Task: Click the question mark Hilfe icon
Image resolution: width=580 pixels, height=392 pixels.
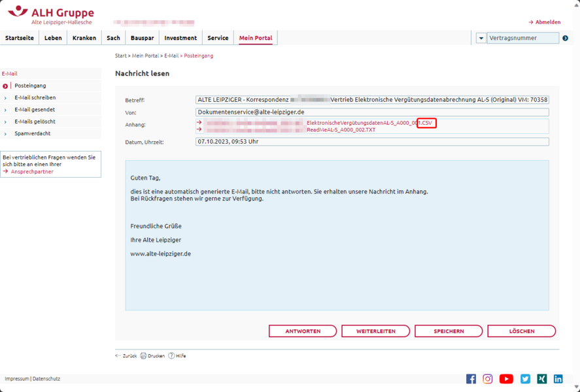Action: click(x=171, y=356)
